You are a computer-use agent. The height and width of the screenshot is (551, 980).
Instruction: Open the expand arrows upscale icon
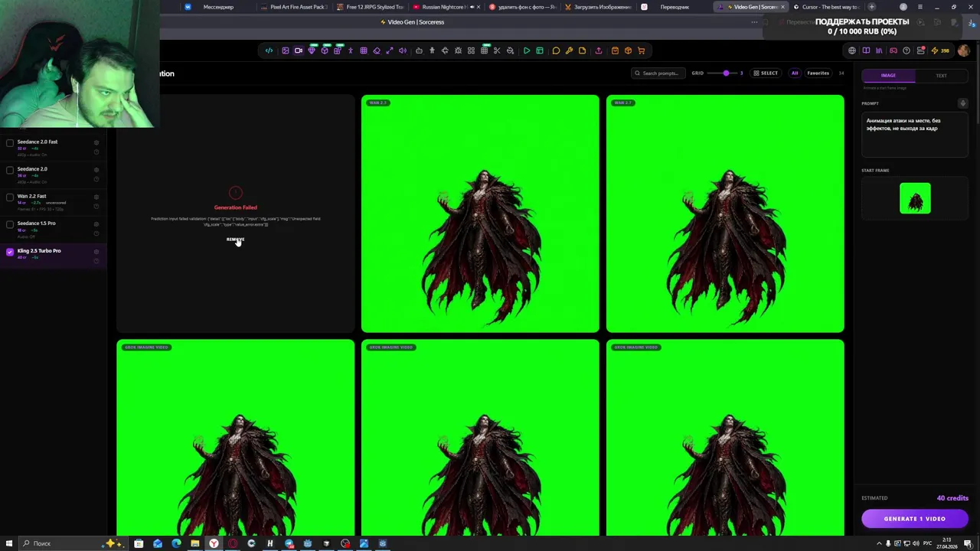[x=390, y=51]
